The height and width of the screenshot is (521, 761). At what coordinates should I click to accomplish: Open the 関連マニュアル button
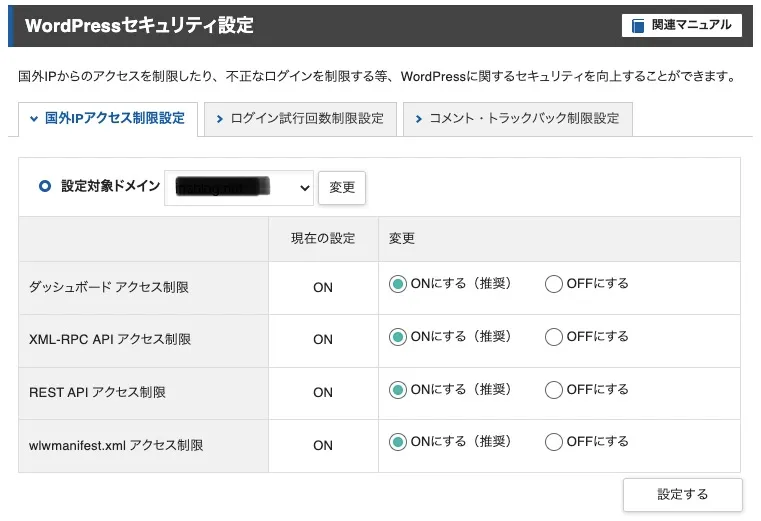[x=681, y=25]
